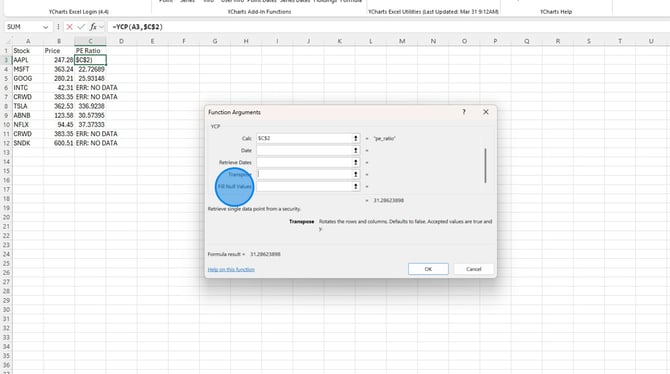Click the fx Insert Function icon
The image size is (670, 374).
[93, 27]
